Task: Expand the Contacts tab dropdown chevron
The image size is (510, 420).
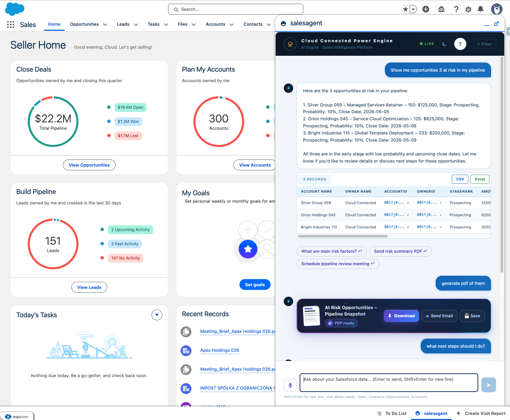Action: [269, 25]
